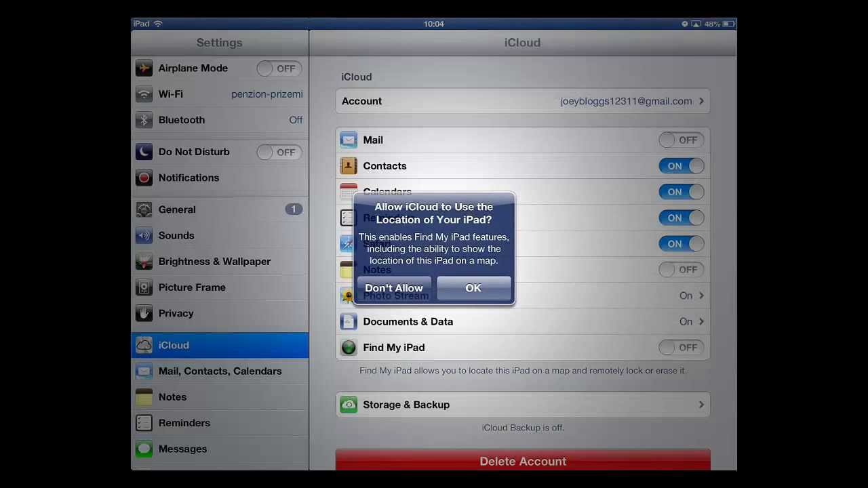
Task: Turn on the iCloud Notes switch
Action: click(x=681, y=270)
